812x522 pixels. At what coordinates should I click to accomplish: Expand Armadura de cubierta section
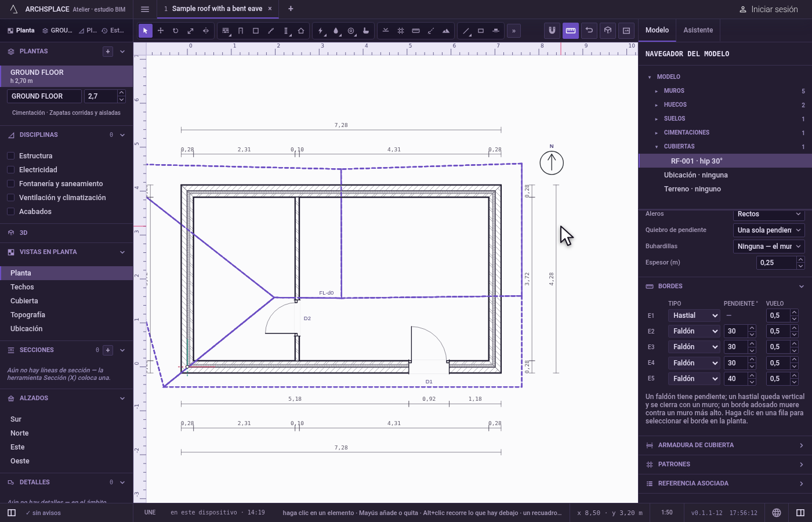pos(725,445)
